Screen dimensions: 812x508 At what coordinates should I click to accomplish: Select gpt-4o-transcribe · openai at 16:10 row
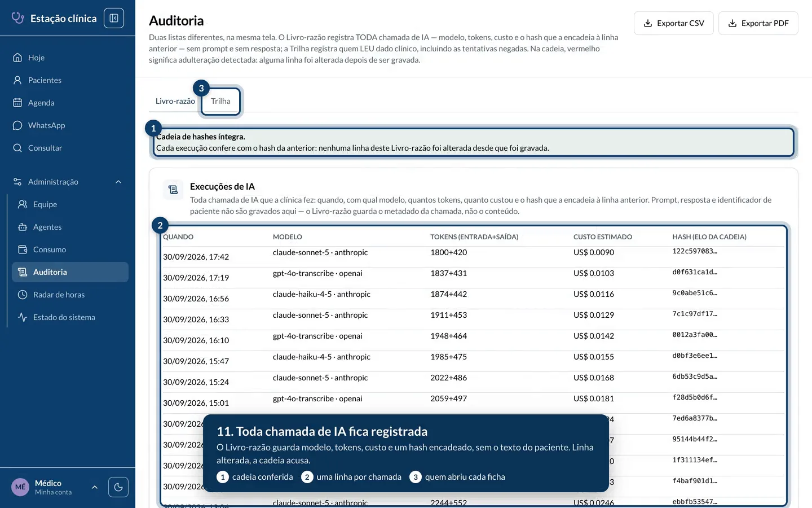317,336
